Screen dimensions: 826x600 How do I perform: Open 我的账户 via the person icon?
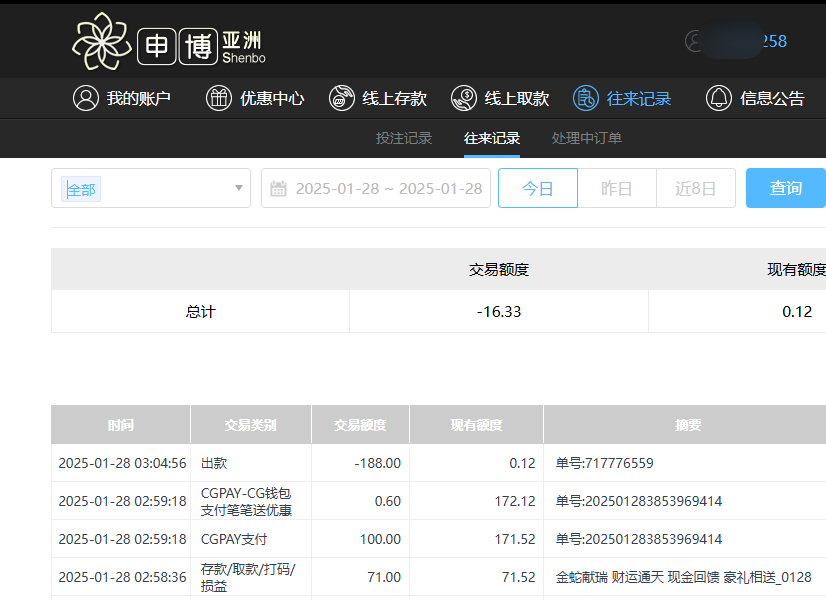[x=86, y=98]
